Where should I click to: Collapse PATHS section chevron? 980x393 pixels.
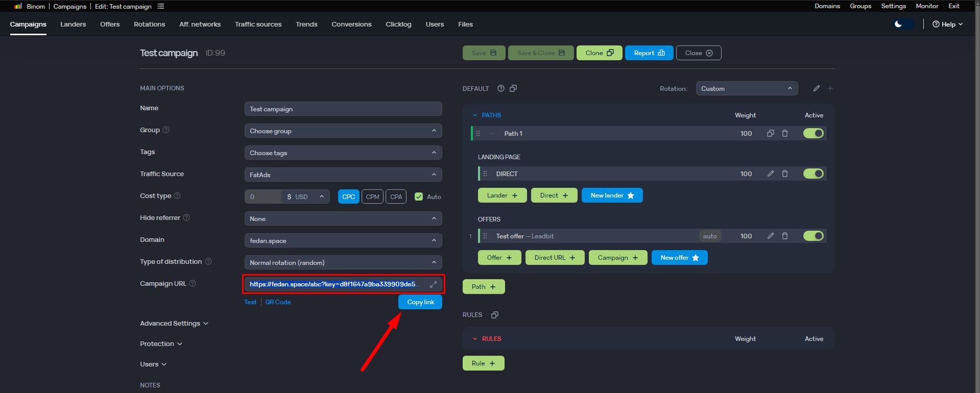click(474, 115)
